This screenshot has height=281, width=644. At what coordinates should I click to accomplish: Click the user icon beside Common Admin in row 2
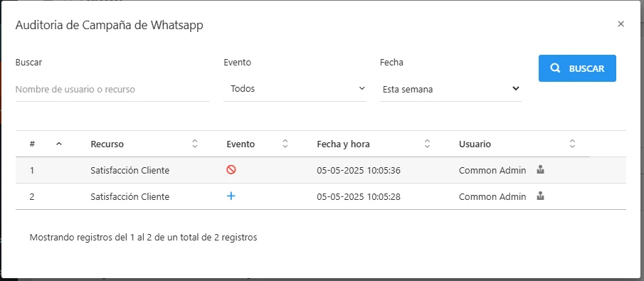(541, 196)
